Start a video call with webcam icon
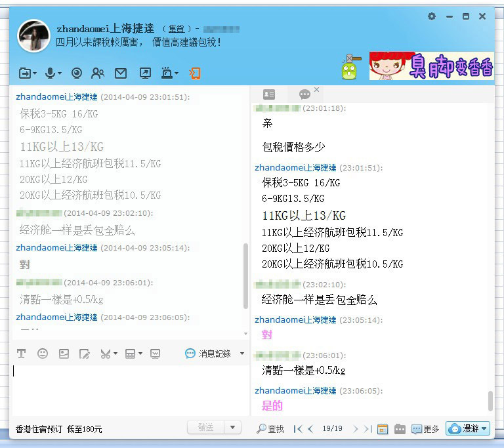Image resolution: width=504 pixels, height=448 pixels. pos(77,73)
